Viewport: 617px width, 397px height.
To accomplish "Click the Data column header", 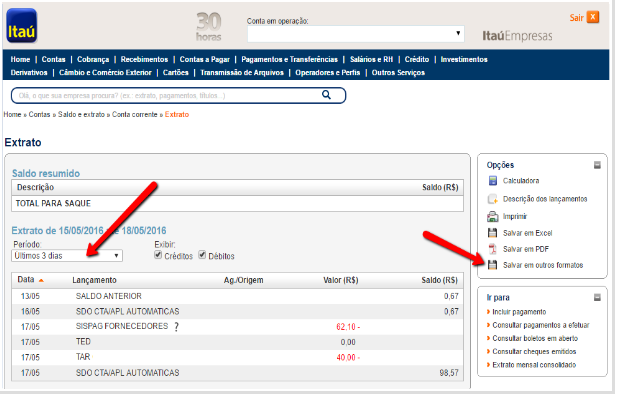I will pos(26,280).
